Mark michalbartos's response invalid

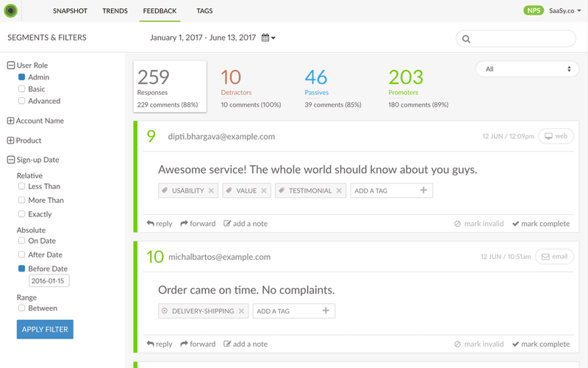click(x=479, y=344)
